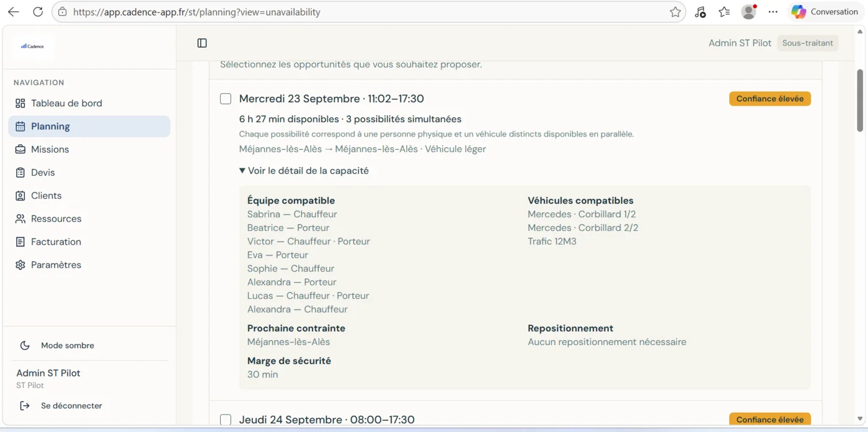
Task: Select the Jeudi 24 Septembre checkbox
Action: [226, 420]
